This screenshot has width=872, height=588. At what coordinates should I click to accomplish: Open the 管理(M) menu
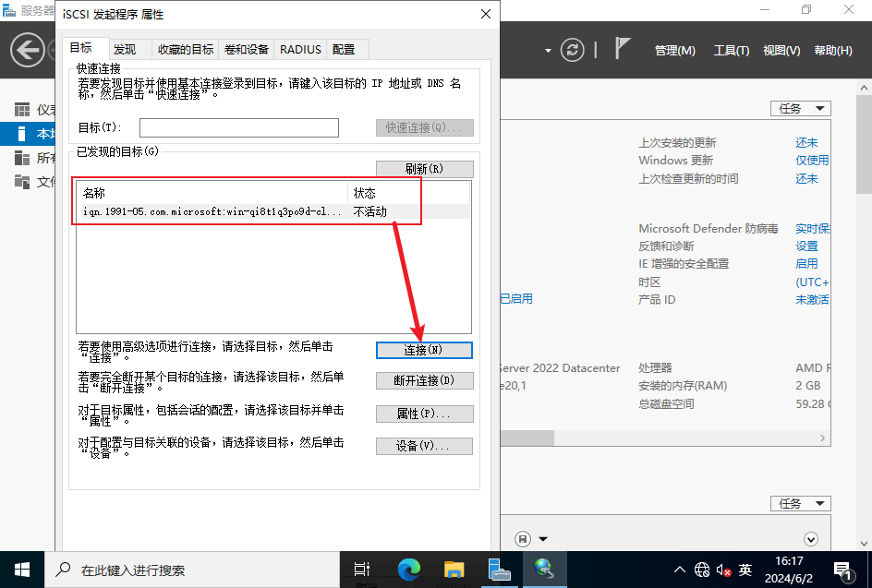coord(674,51)
